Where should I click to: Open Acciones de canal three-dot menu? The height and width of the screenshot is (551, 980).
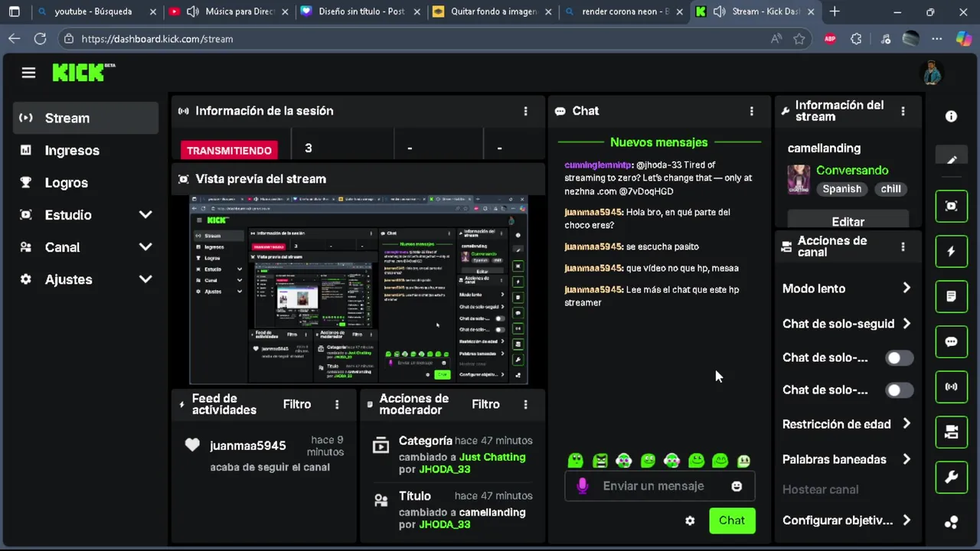pos(903,246)
